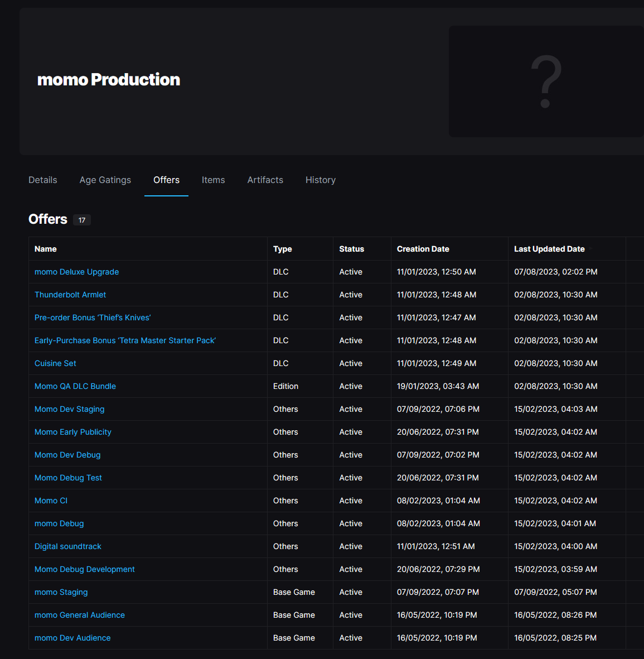644x659 pixels.
Task: Click momo Dev Audience link
Action: tap(72, 638)
